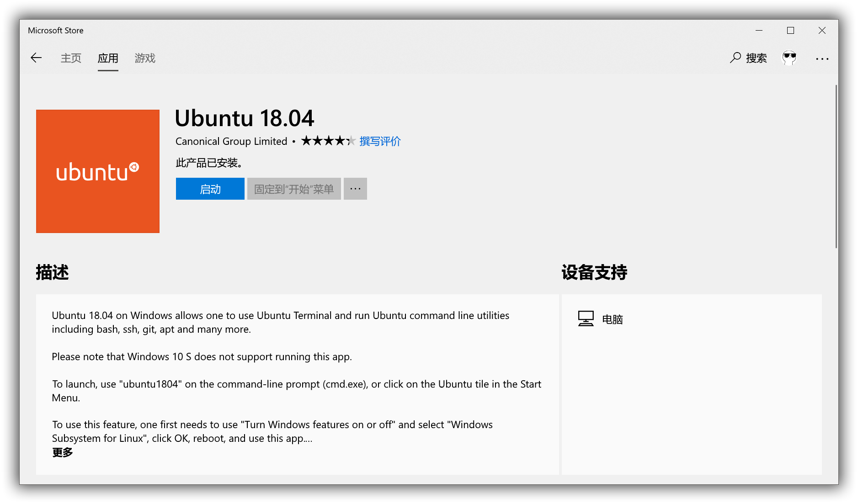
Task: Open the 撰写评价 review link
Action: 380,141
